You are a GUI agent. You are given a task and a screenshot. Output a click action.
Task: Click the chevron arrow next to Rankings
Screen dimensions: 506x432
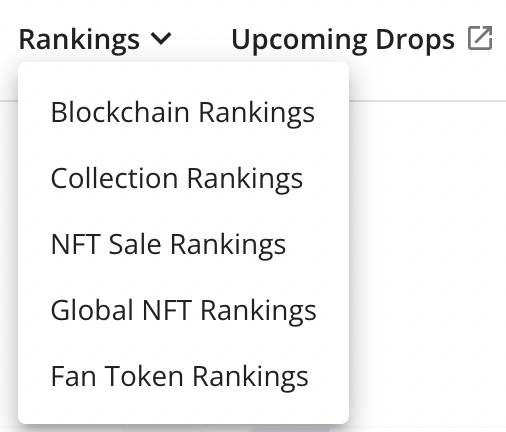tap(161, 39)
